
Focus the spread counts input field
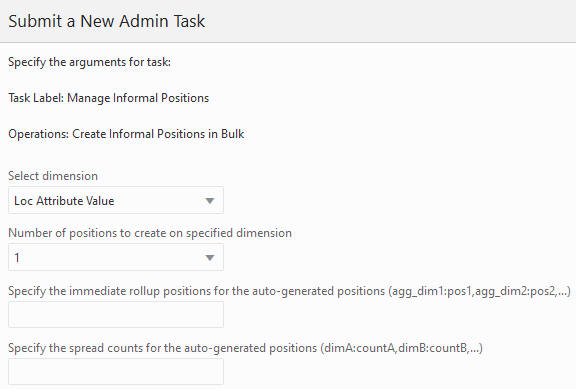coord(116,371)
